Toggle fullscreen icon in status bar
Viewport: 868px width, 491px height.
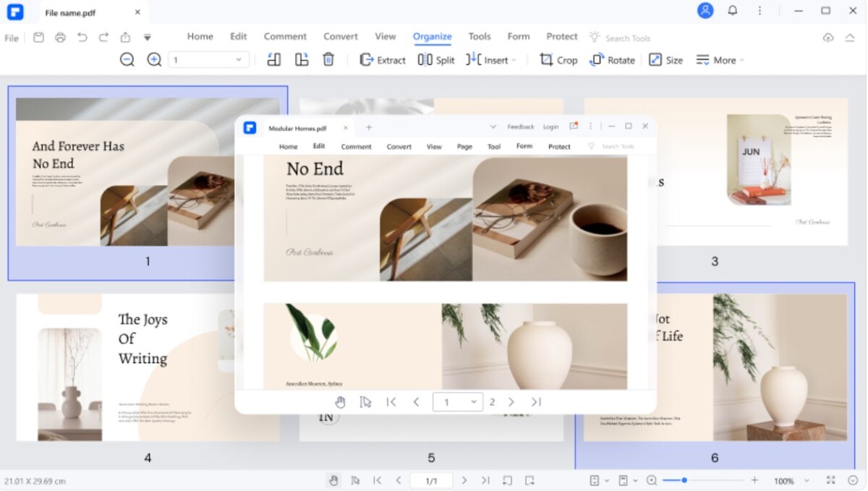click(x=830, y=480)
